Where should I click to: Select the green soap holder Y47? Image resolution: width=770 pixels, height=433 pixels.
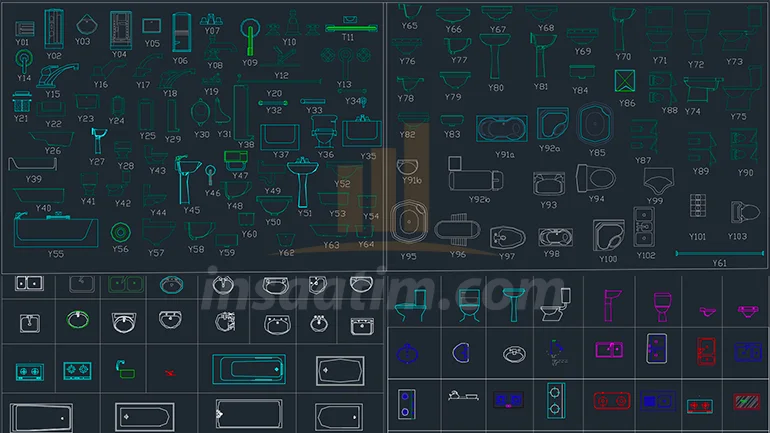click(x=236, y=160)
